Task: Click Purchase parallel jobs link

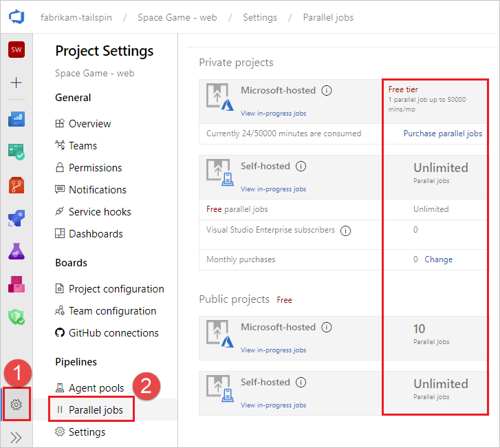Action: 443,134
